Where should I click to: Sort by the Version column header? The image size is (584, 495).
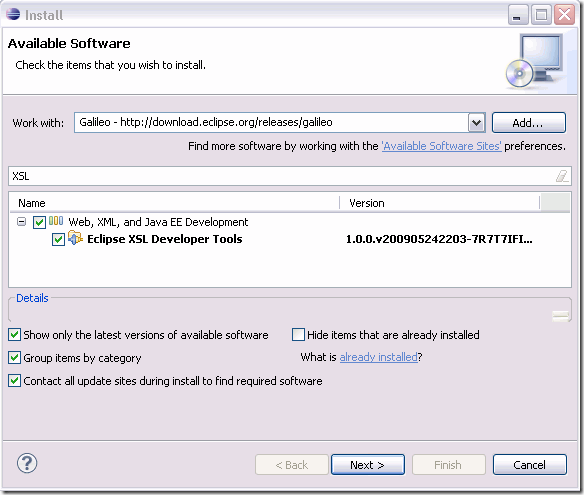(439, 203)
